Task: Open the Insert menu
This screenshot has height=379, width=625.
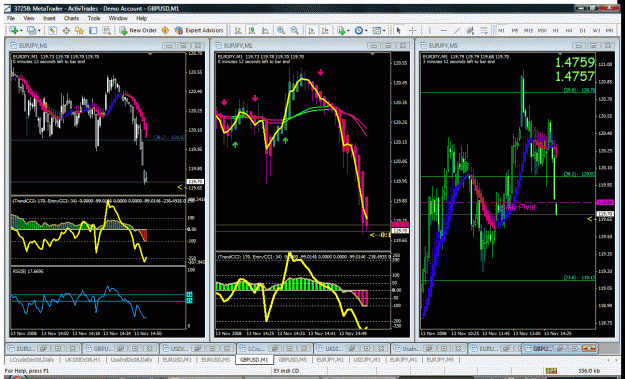Action: [x=49, y=18]
